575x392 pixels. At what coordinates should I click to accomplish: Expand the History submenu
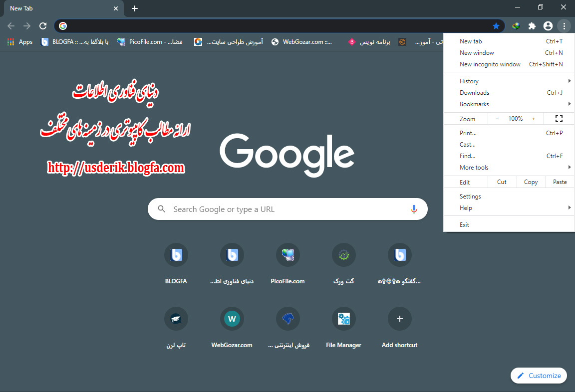[x=469, y=80]
